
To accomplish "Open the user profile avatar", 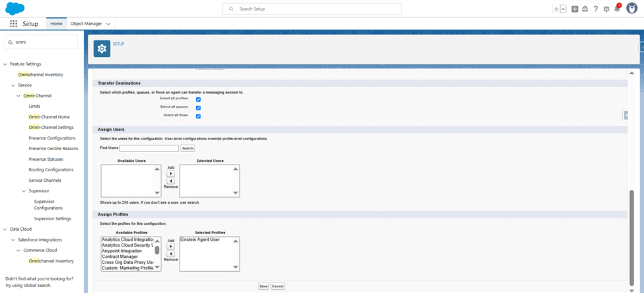I will [x=631, y=9].
